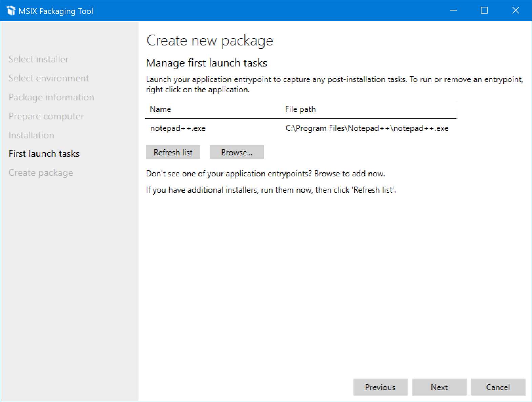Open the Prepare computer step
Screen dimensions: 532x402
(46, 116)
